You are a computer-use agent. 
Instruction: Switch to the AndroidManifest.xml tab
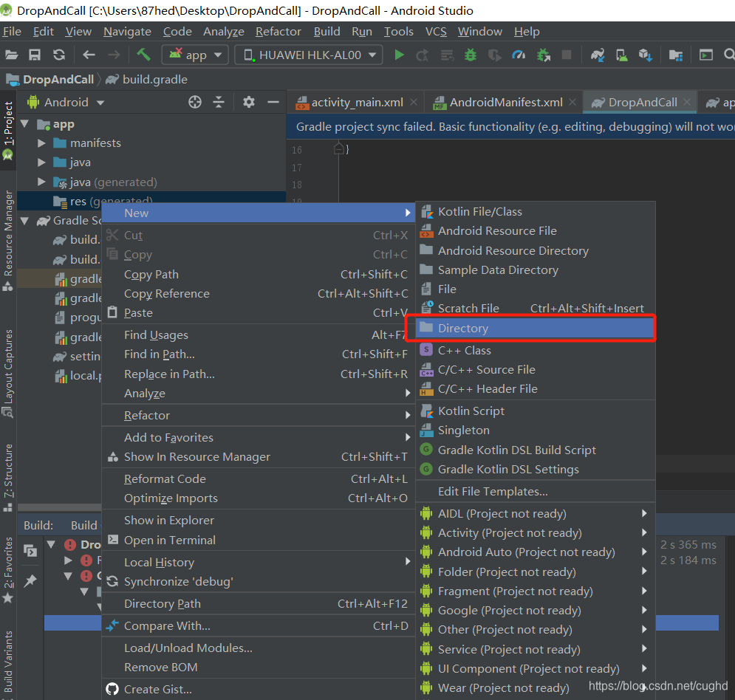(506, 102)
